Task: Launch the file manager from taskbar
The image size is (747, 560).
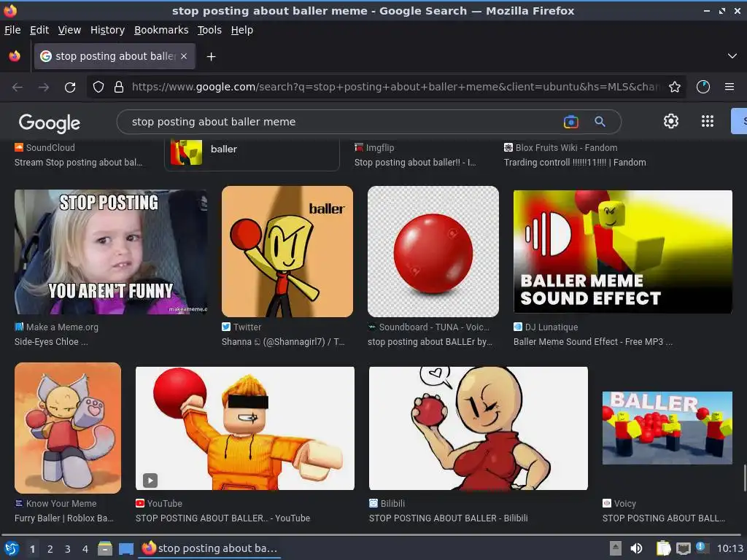Action: (x=105, y=548)
